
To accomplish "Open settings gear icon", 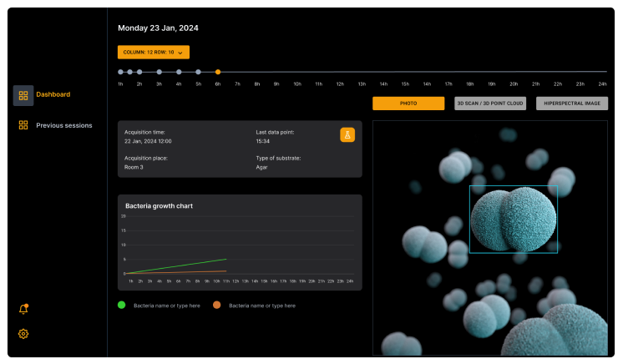I will [x=23, y=334].
